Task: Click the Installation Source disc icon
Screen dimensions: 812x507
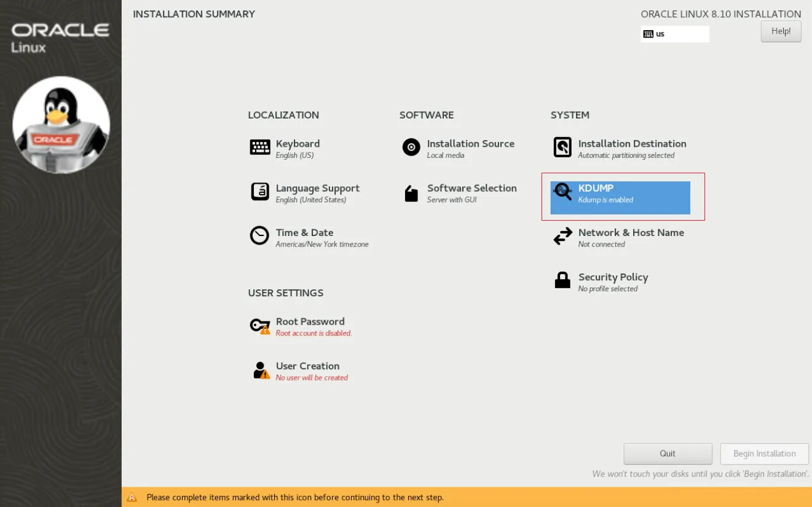Action: (x=411, y=147)
